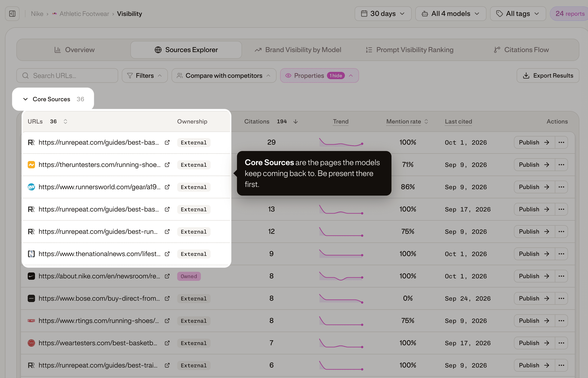Switch to the Overview tab
This screenshot has width=588, height=378.
click(x=74, y=50)
